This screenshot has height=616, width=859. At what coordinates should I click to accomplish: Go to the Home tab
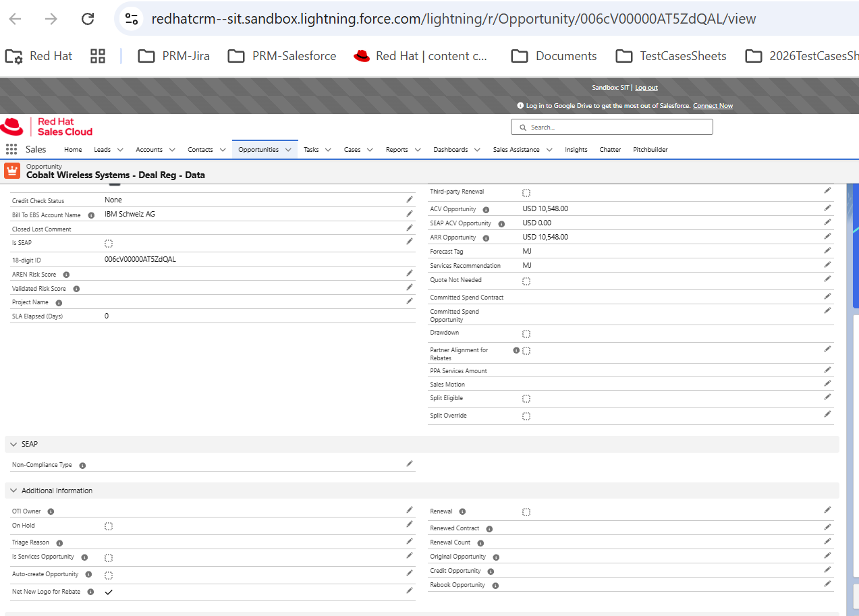(x=73, y=150)
